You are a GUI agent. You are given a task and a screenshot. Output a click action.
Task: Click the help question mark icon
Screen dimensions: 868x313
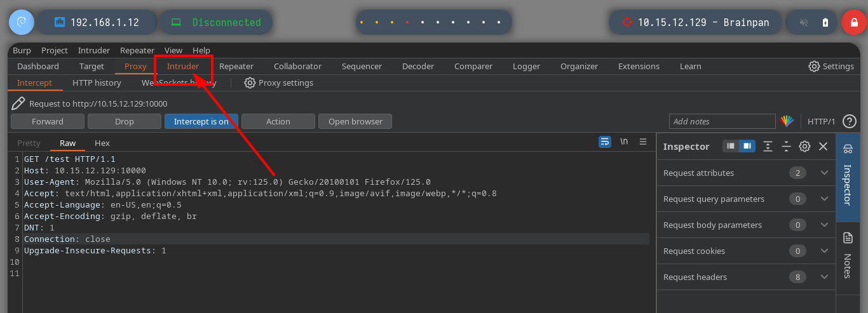pos(850,121)
